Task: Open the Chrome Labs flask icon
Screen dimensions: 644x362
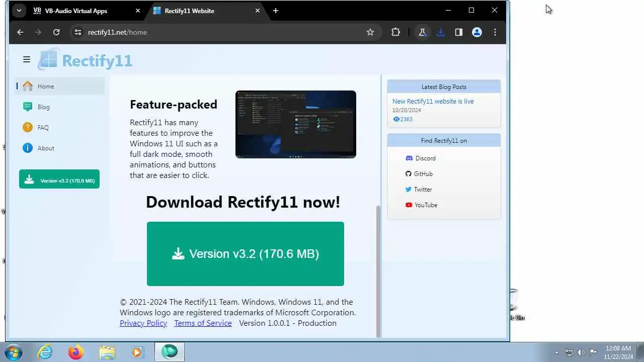Action: point(422,32)
